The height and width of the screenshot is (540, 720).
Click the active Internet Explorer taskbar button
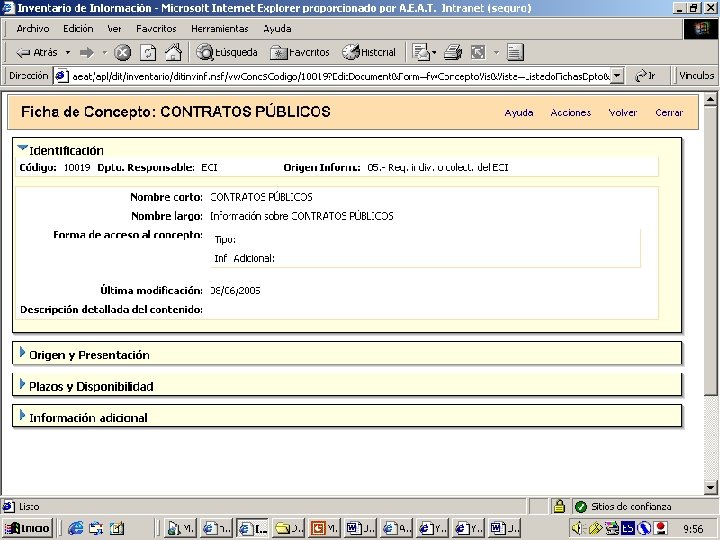pos(253,529)
